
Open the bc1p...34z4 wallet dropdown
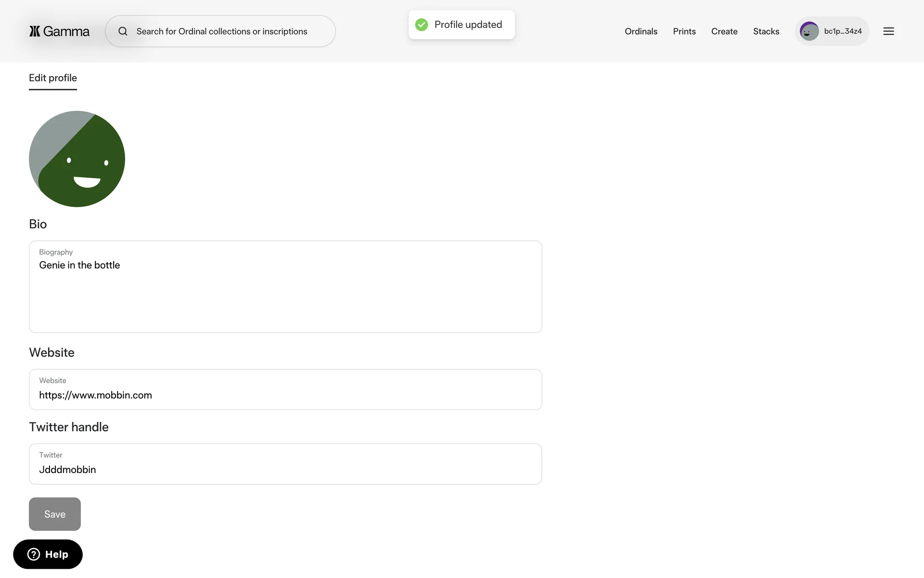click(842, 31)
